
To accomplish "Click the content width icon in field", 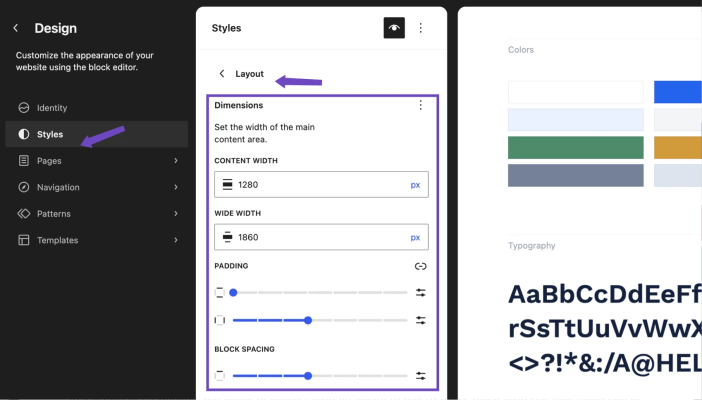I will tap(227, 185).
